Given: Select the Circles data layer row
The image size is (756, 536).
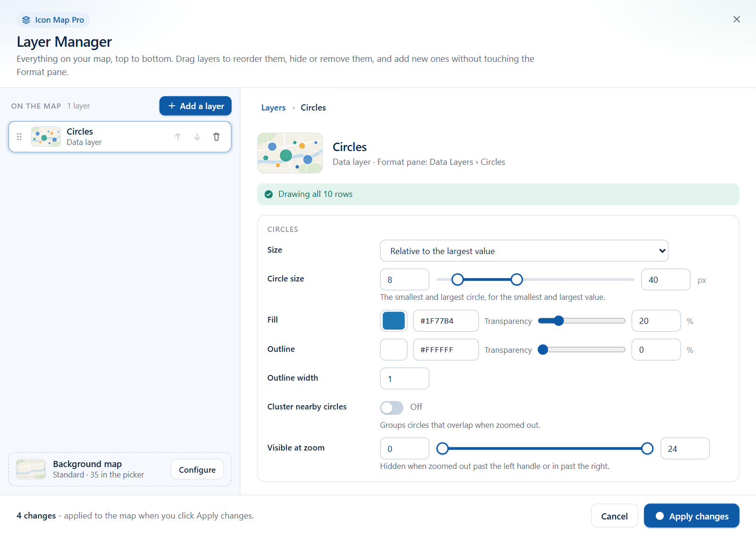Looking at the screenshot, I should pyautogui.click(x=120, y=137).
